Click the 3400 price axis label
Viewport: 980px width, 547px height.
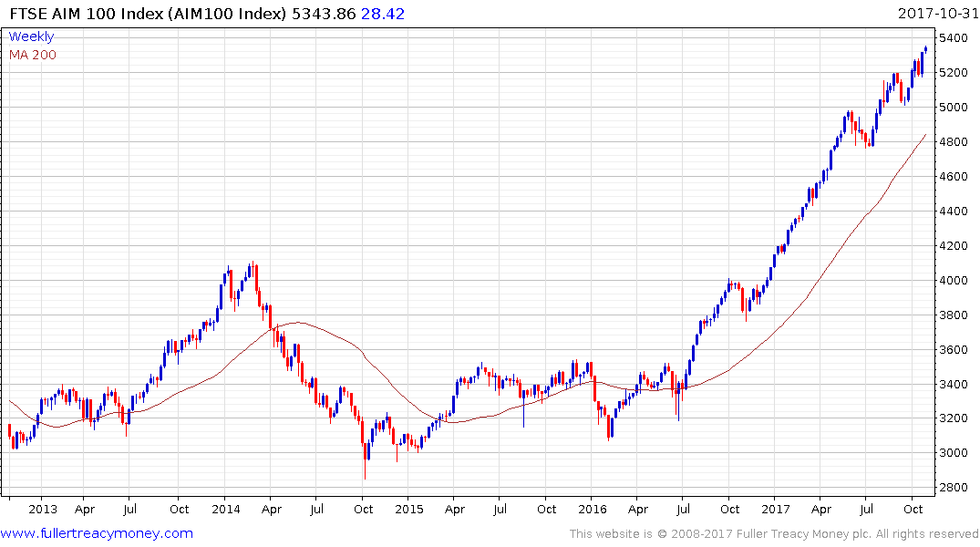click(x=954, y=384)
